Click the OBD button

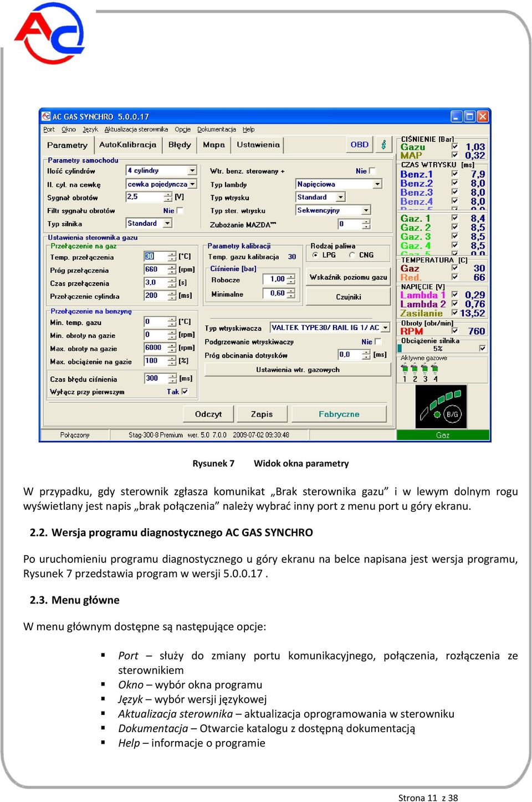pos(360,145)
